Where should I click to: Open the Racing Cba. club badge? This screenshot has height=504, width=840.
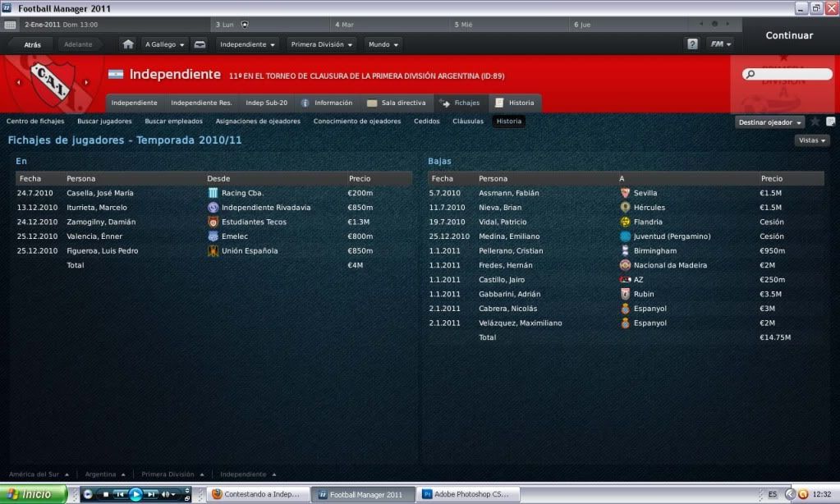tap(213, 193)
